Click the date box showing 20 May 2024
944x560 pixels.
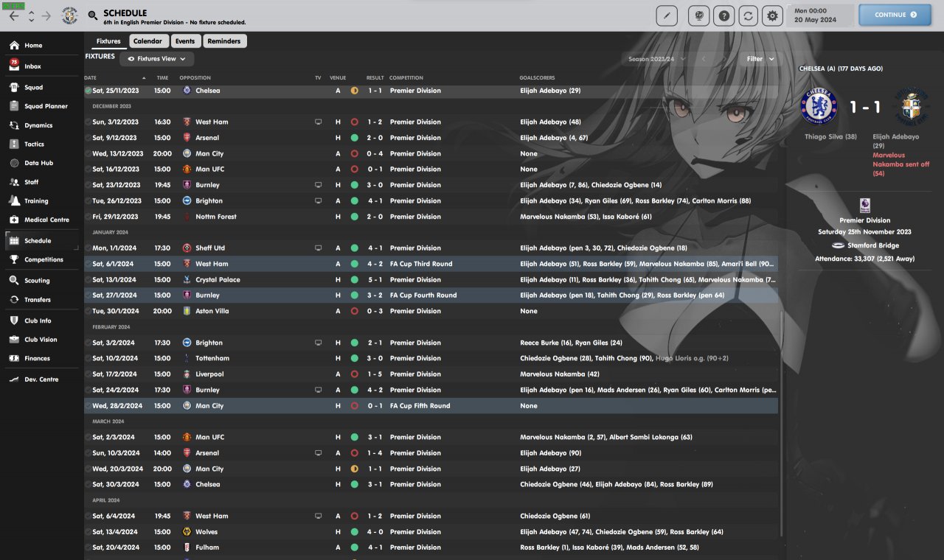[x=821, y=15]
